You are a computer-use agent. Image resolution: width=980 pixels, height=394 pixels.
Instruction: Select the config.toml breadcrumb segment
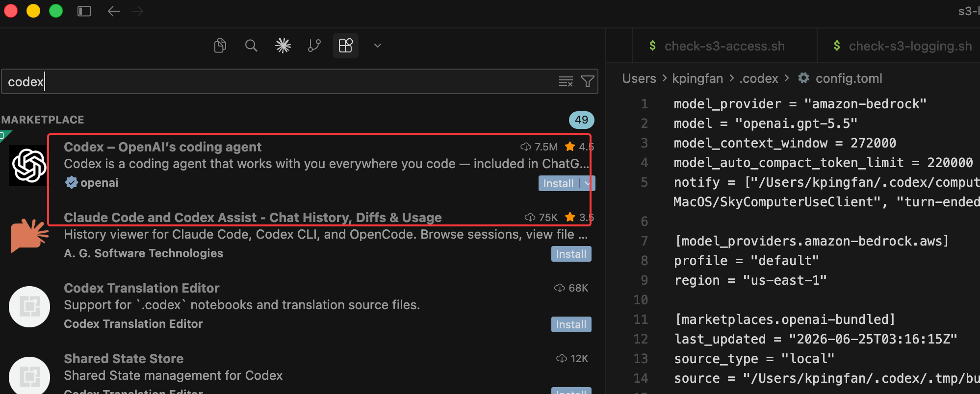point(849,78)
